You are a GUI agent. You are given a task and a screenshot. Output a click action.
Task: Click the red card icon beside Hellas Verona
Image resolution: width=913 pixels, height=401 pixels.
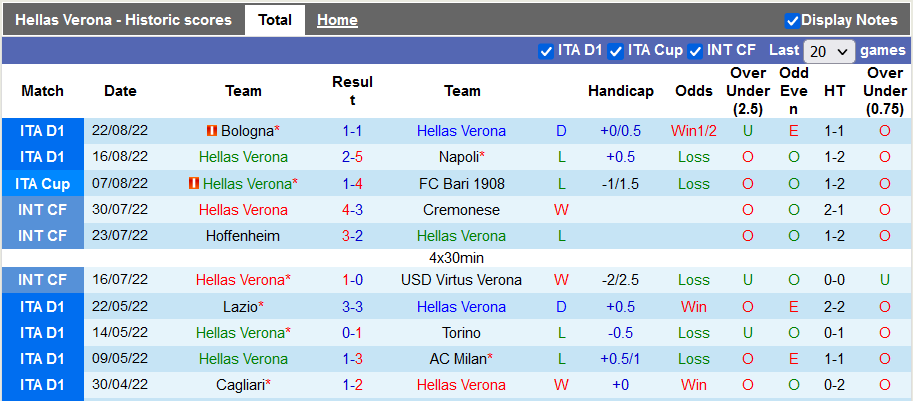pyautogui.click(x=194, y=184)
